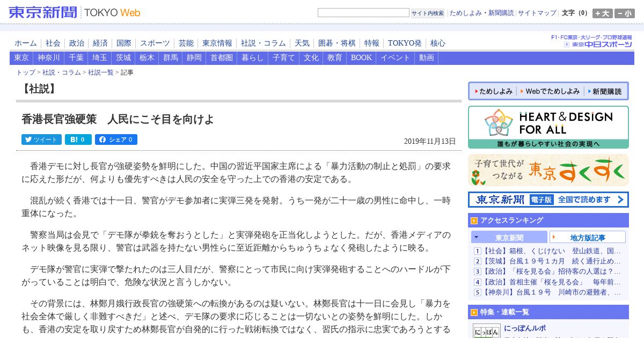Switch ranking to 地方版記事 tab
The height and width of the screenshot is (338, 644).
[x=588, y=237]
